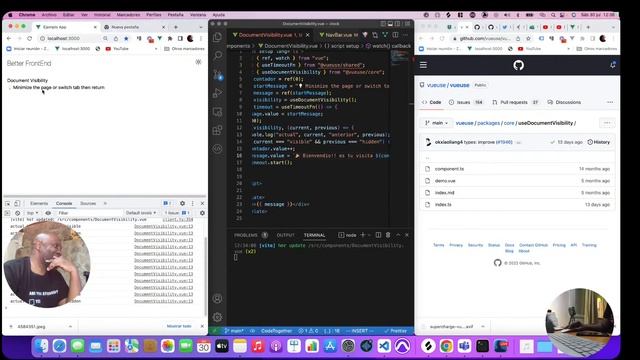Open the VS Code Explorer view
Image resolution: width=640 pixels, height=360 pixels.
point(218,37)
